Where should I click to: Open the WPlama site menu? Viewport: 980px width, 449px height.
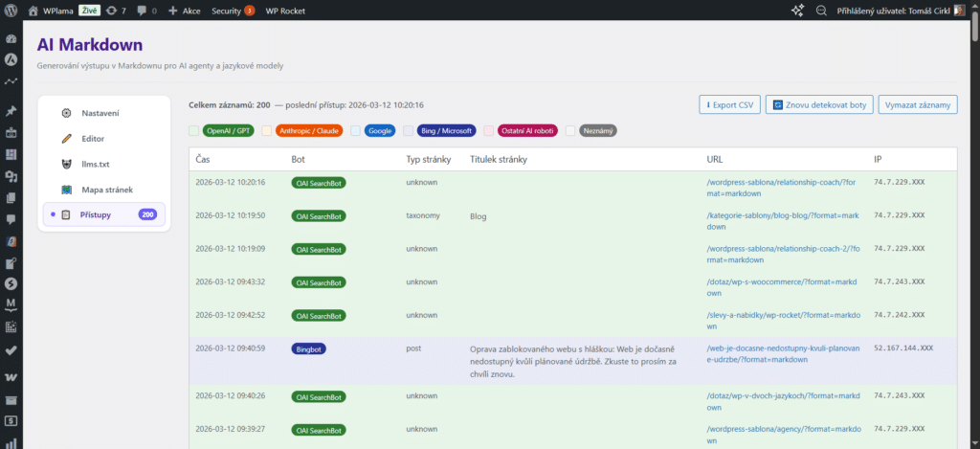tap(58, 11)
